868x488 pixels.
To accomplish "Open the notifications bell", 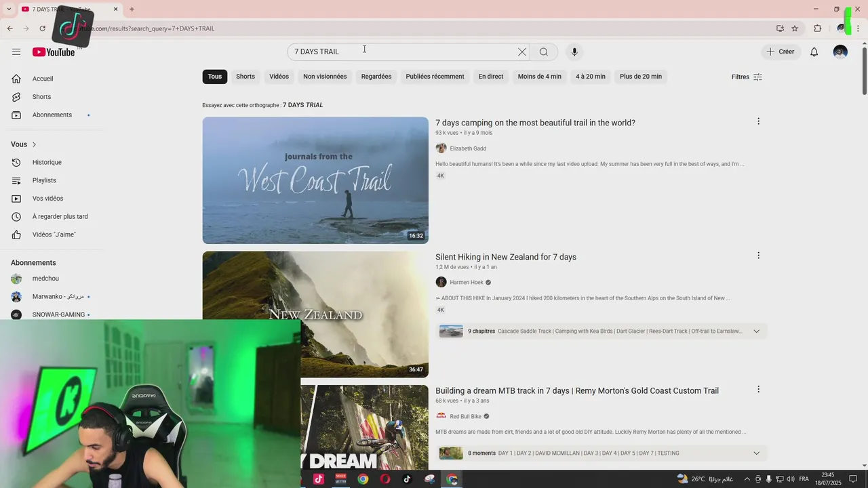I will pos(814,52).
